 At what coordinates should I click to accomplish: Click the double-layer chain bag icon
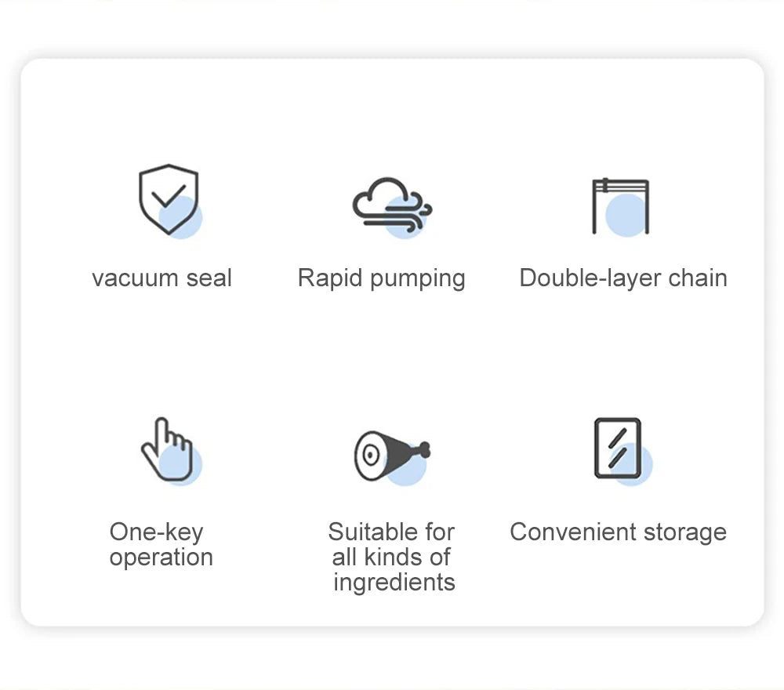point(620,205)
